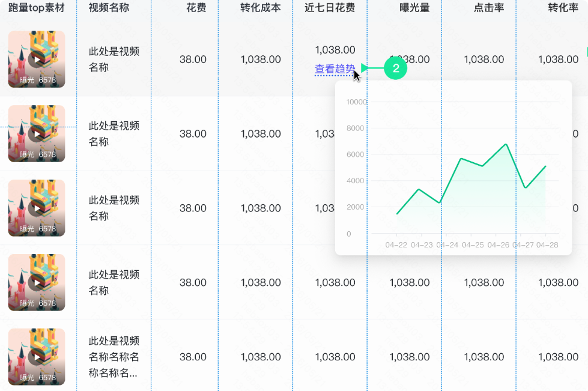The width and height of the screenshot is (588, 391).
Task: Click 38.00 in the truncated-name row
Action: point(193,357)
